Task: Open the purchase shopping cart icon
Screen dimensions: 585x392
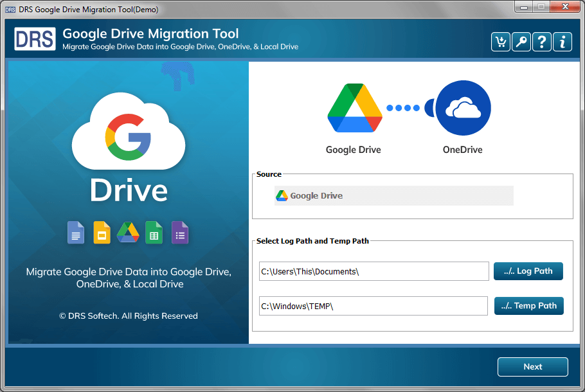Action: (500, 41)
